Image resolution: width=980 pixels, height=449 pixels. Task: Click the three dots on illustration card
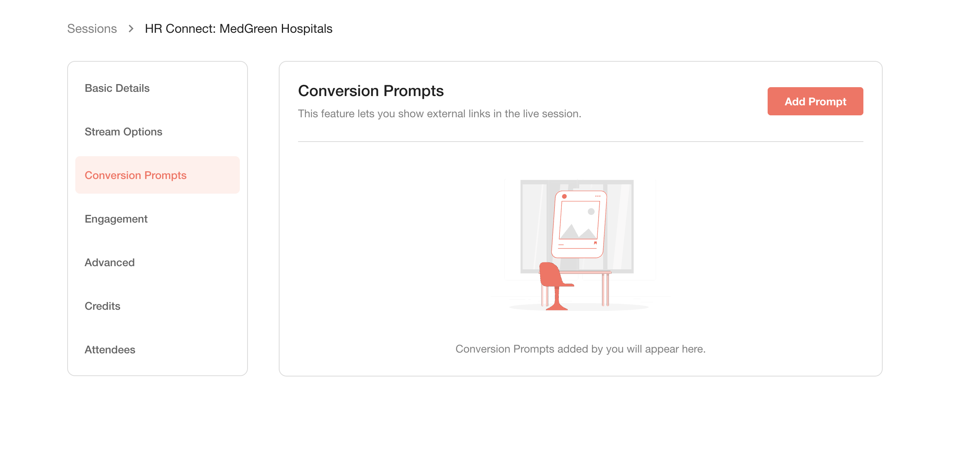tap(598, 196)
